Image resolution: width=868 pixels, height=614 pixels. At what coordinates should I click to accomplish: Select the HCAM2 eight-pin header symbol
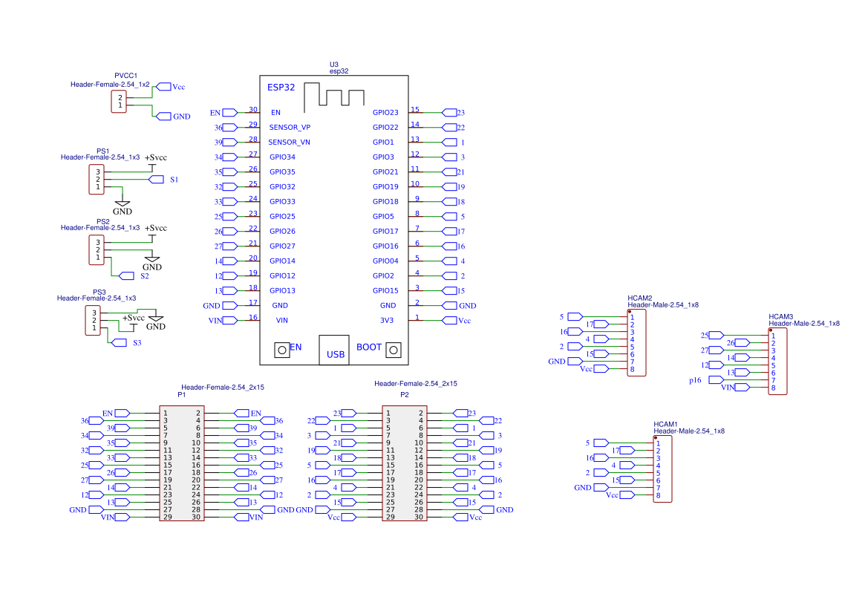[636, 343]
